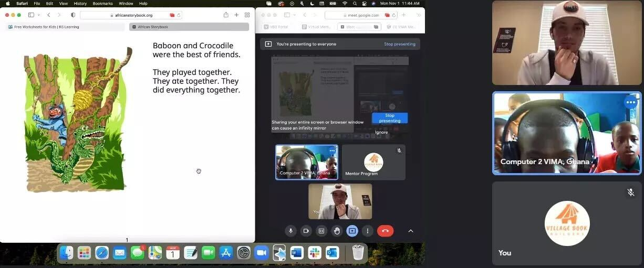644x268 pixels.
Task: Toggle Safari sidebar in storybook window
Action: [x=31, y=15]
